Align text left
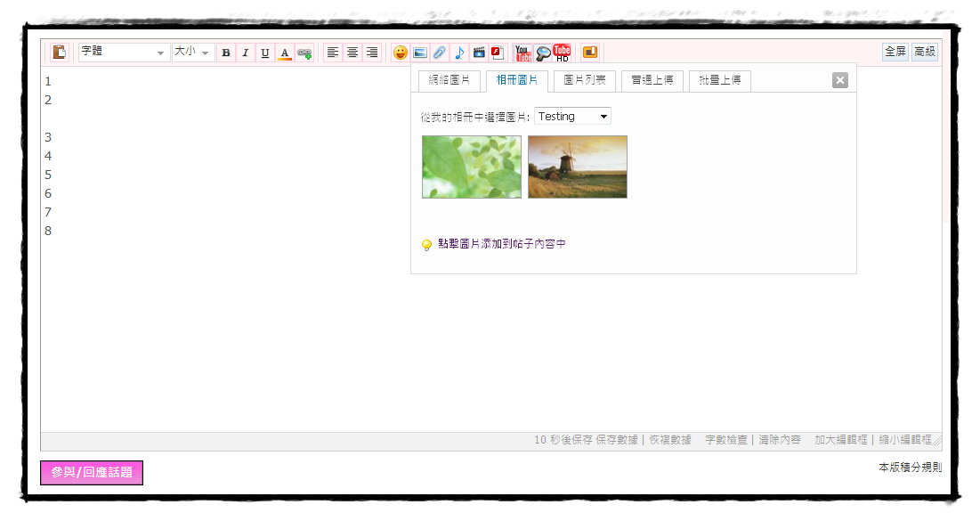The width and height of the screenshot is (980, 521). 333,53
